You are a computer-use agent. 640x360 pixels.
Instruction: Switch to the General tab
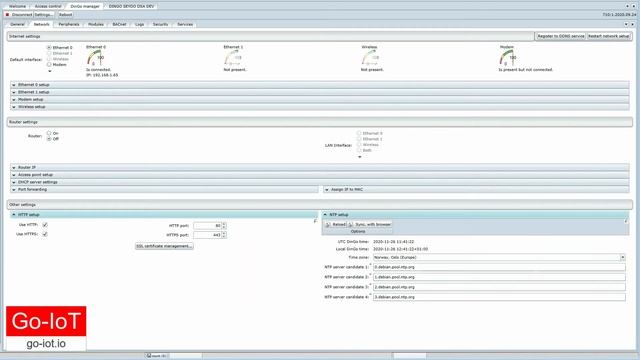point(17,24)
